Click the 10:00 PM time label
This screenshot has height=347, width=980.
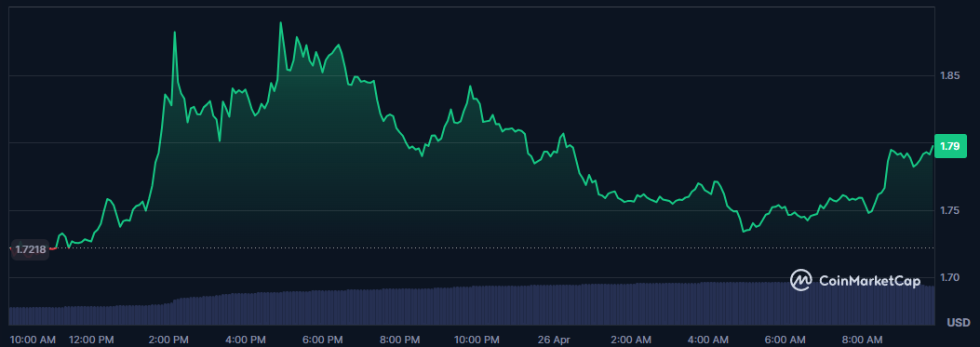(x=477, y=340)
